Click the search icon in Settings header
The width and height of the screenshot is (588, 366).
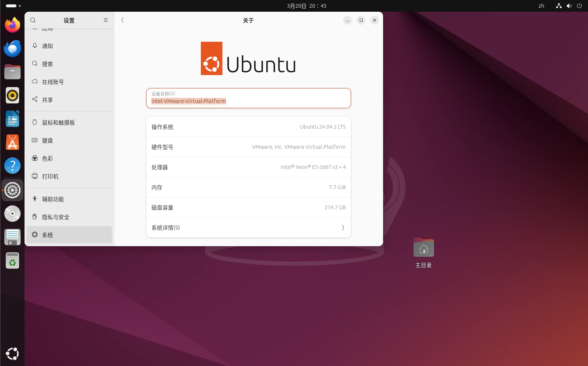coord(33,20)
